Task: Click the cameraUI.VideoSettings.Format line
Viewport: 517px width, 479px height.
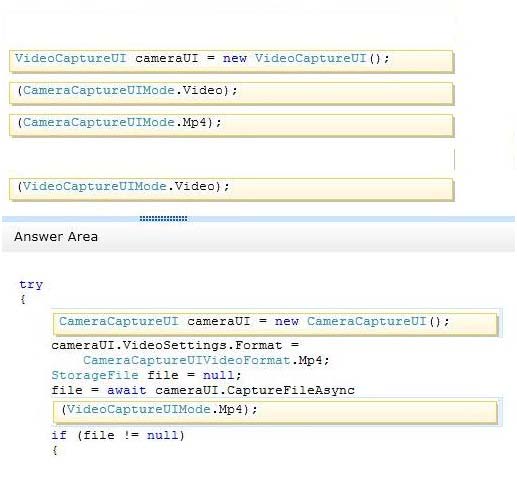Action: pyautogui.click(x=175, y=345)
